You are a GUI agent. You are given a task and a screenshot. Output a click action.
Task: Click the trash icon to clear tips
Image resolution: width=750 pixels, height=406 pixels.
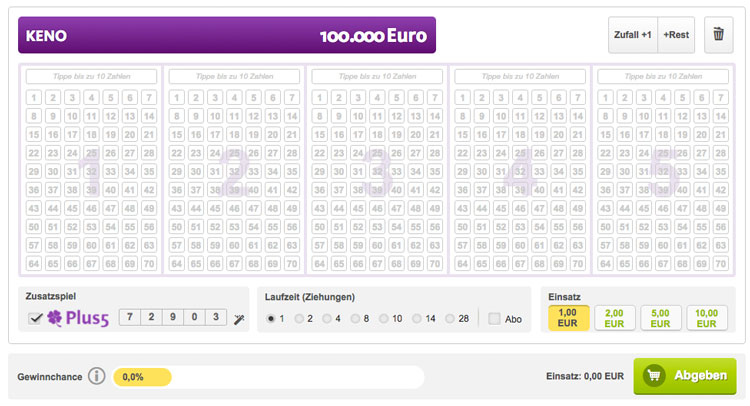[718, 35]
